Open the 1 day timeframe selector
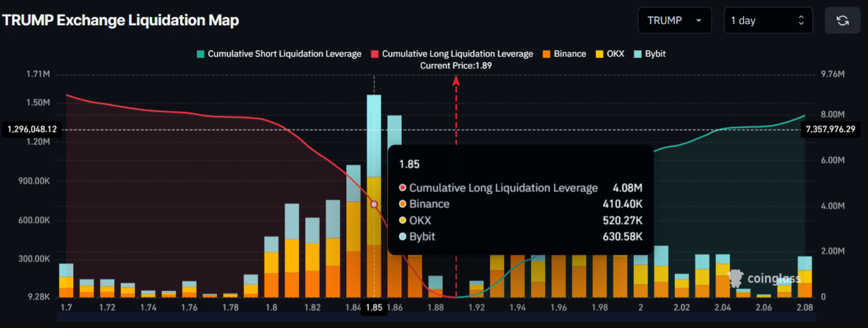 point(768,20)
